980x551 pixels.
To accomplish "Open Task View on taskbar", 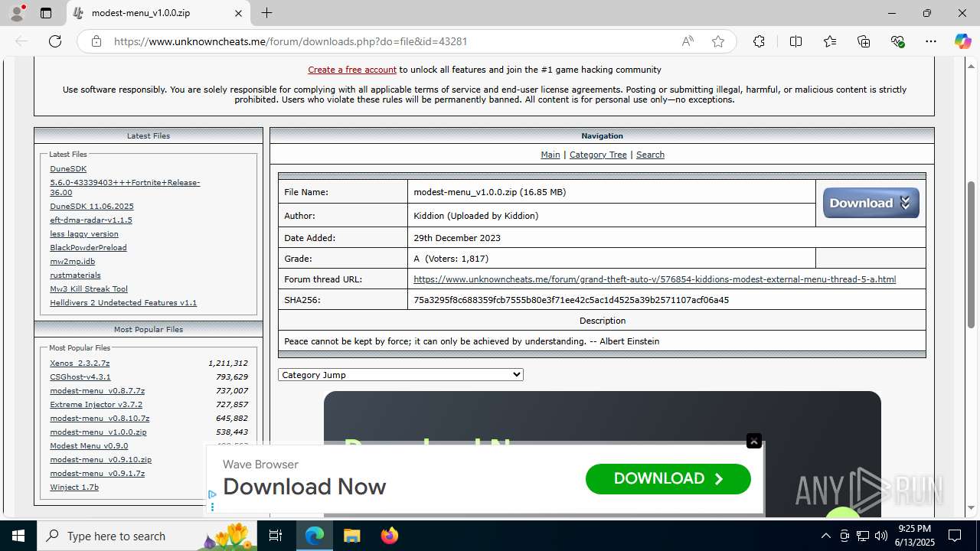I will pos(276,536).
